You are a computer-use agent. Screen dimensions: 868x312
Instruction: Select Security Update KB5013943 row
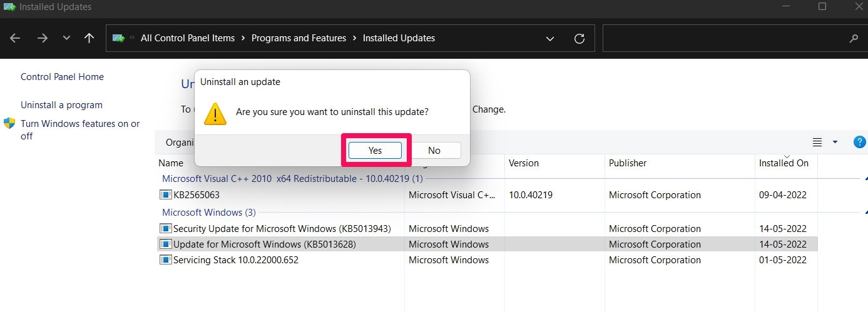(x=487, y=229)
